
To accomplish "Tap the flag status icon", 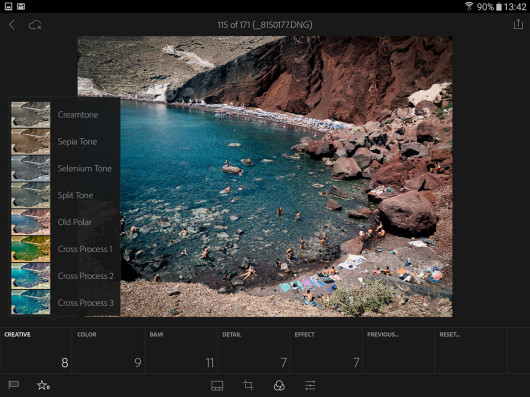I will (14, 385).
